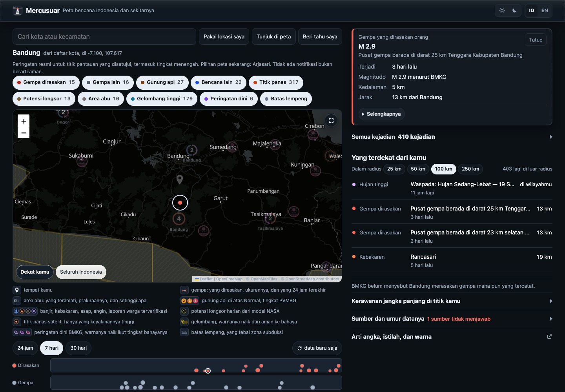Toggle the Gempa dirasakan filter
Viewport: 565px width, 392px height.
46,82
